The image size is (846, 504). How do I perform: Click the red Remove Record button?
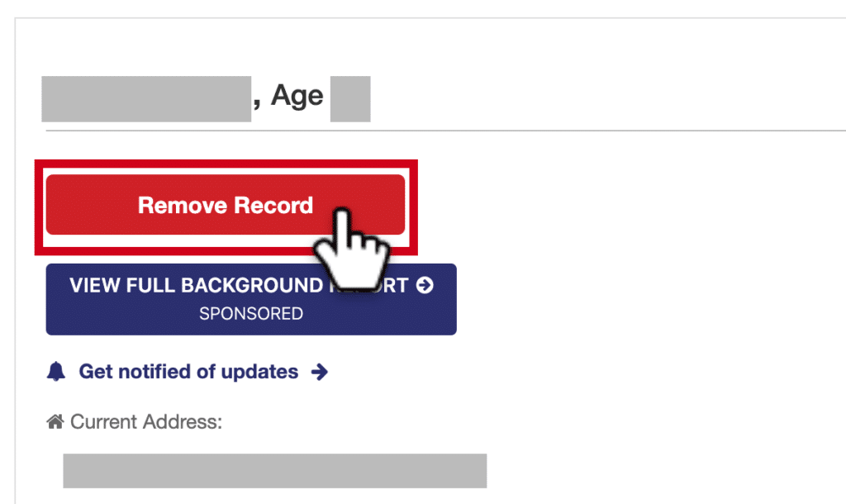(x=225, y=205)
